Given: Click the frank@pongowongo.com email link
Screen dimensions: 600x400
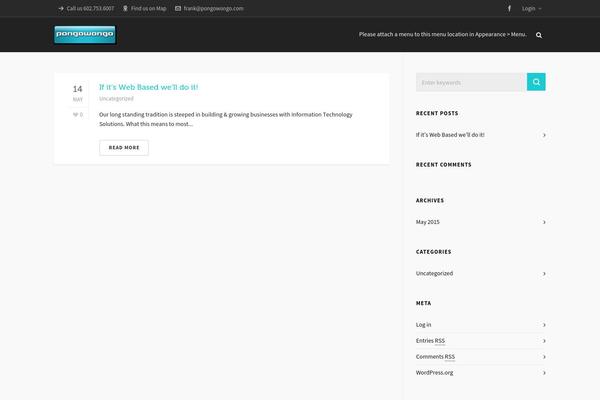Looking at the screenshot, I should (213, 8).
